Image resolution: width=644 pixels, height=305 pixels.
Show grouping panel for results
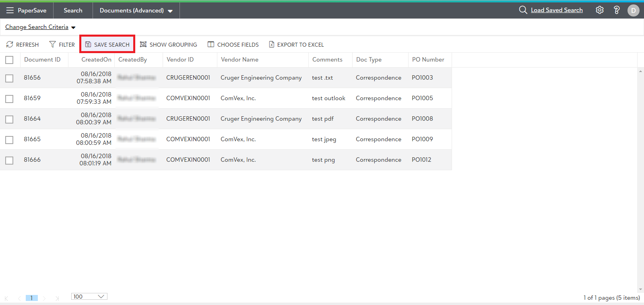tap(169, 45)
